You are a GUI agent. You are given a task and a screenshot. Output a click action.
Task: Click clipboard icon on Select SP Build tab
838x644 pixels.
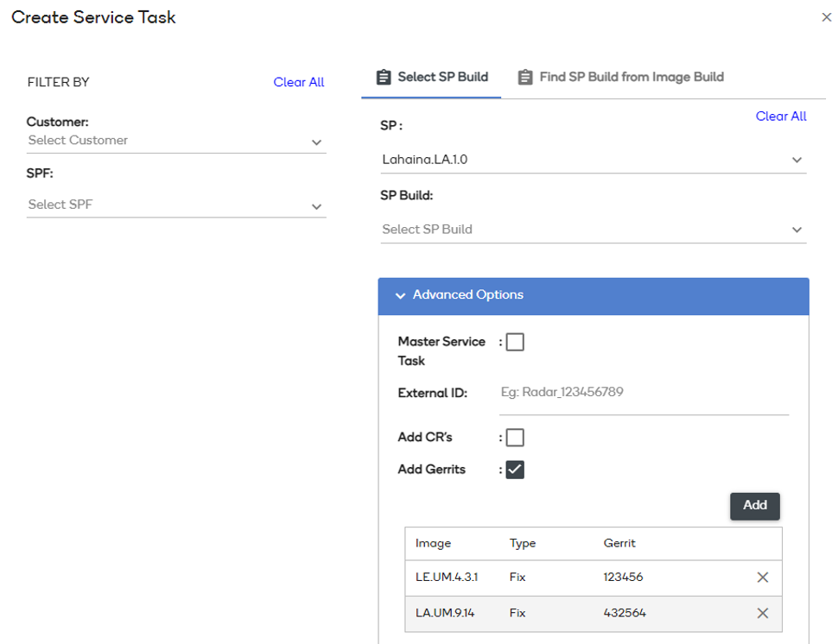[x=384, y=78]
